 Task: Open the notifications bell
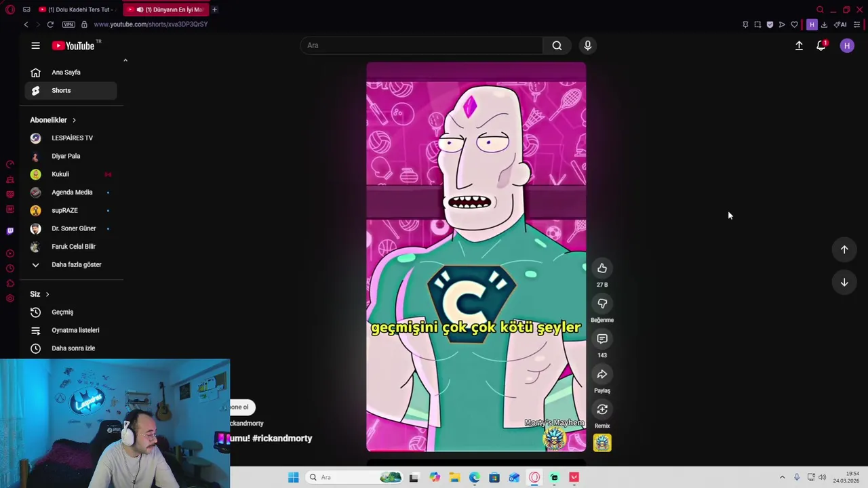[821, 45]
